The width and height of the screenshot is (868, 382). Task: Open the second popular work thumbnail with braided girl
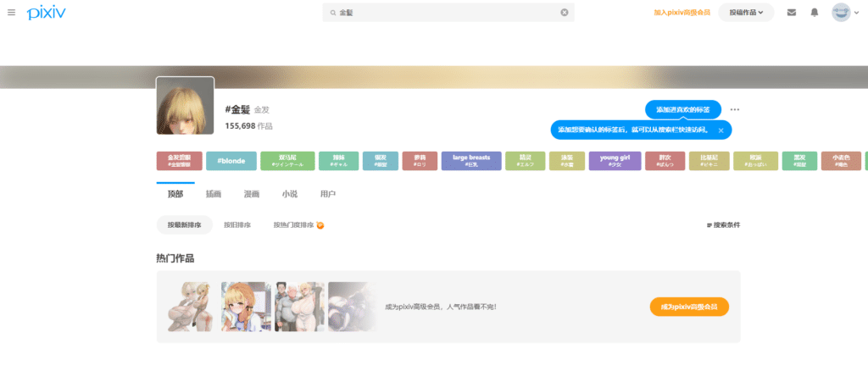click(247, 307)
